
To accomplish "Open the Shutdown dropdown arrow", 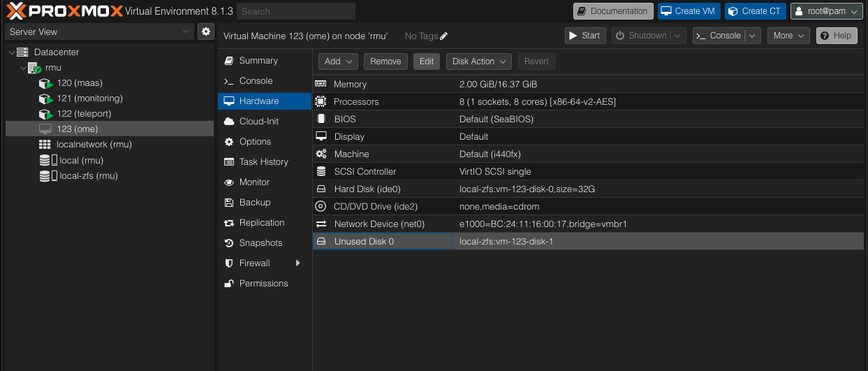I will tap(678, 36).
